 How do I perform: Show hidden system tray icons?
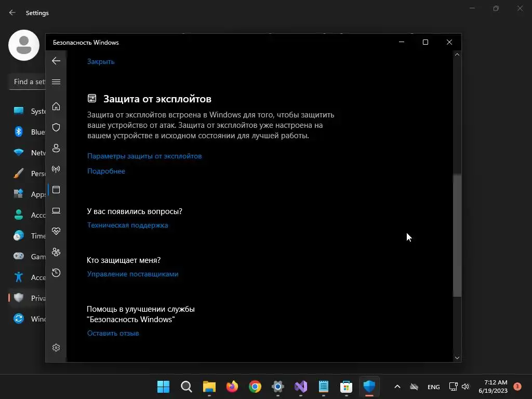[397, 387]
